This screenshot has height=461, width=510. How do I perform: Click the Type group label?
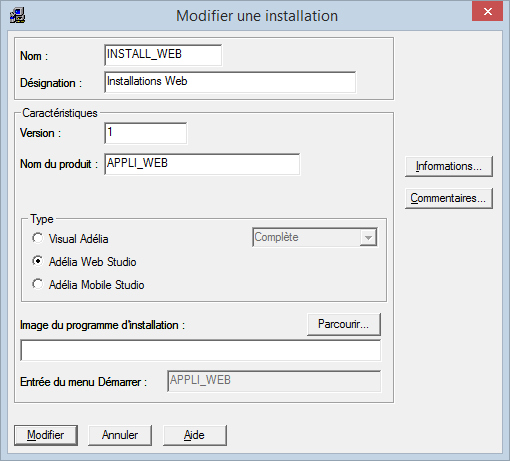(x=42, y=219)
